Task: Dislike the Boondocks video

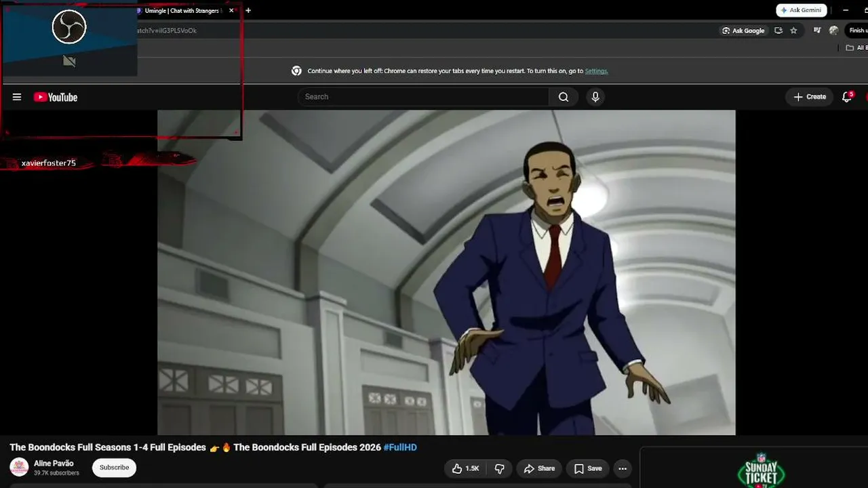Action: tap(500, 468)
